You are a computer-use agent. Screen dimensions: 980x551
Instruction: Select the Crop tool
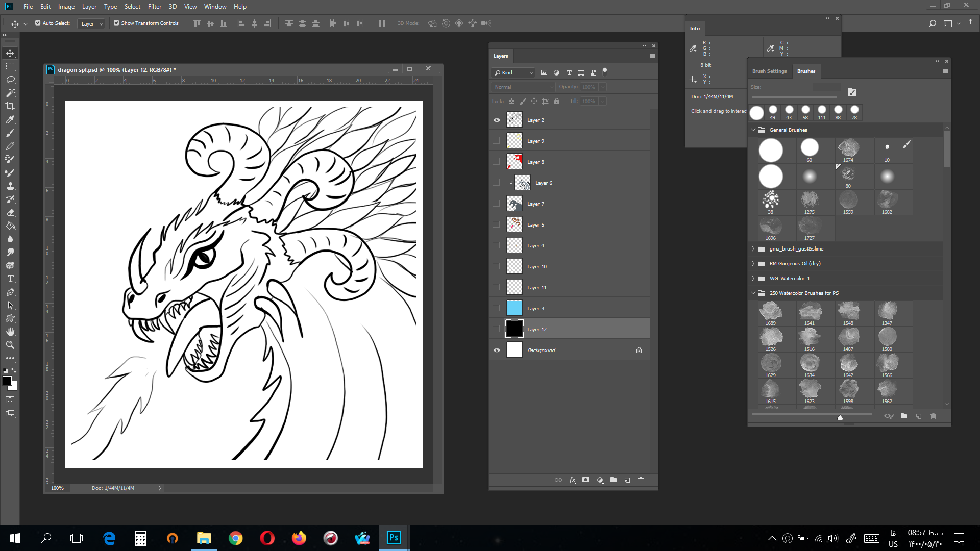[10, 106]
